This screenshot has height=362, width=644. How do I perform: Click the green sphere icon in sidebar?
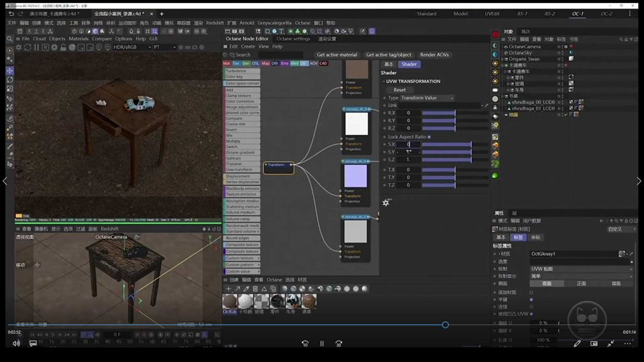[x=495, y=175]
